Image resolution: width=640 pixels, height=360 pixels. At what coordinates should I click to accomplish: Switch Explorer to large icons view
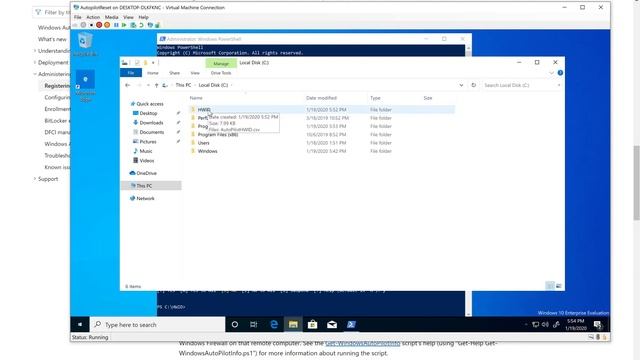[x=559, y=286]
